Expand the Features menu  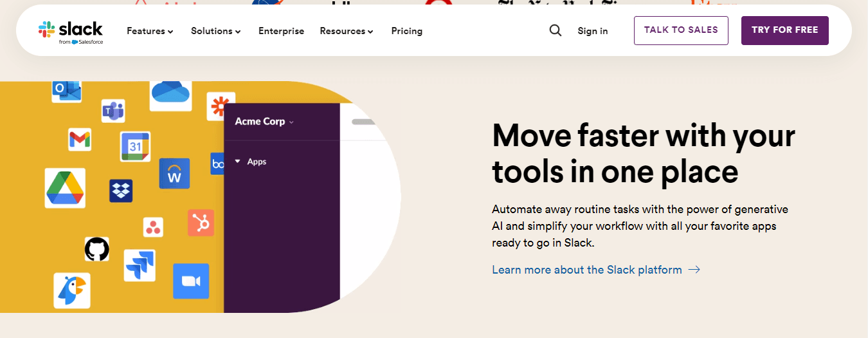150,31
